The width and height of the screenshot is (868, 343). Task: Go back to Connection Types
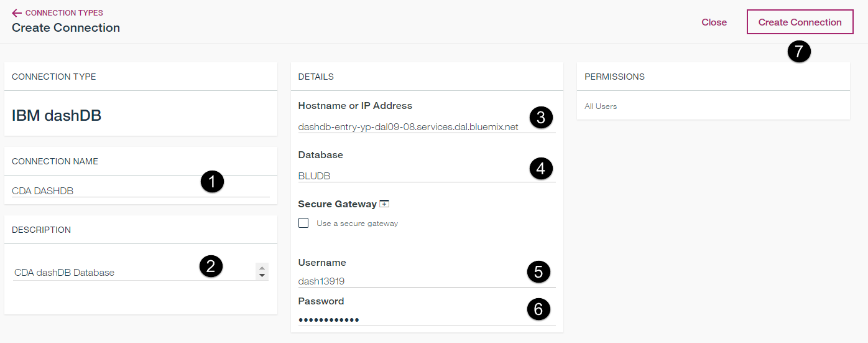tap(57, 12)
